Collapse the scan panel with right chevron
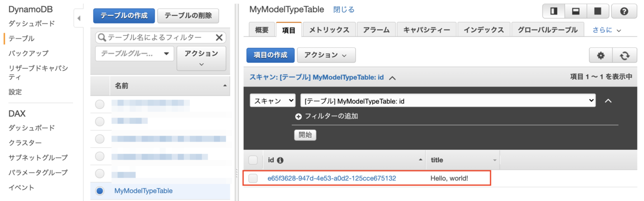This screenshot has width=644, height=201. click(608, 100)
